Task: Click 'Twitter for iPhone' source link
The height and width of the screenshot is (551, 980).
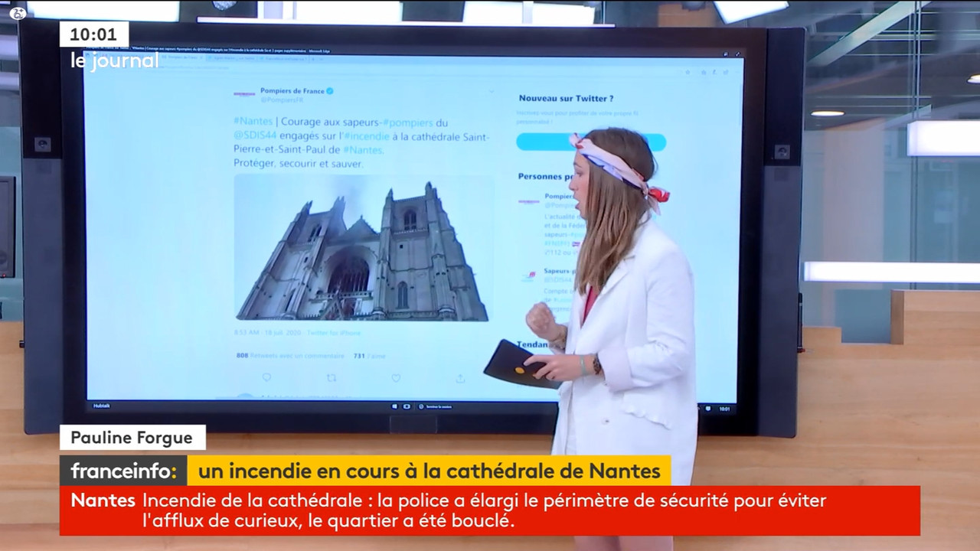Action: [x=334, y=333]
